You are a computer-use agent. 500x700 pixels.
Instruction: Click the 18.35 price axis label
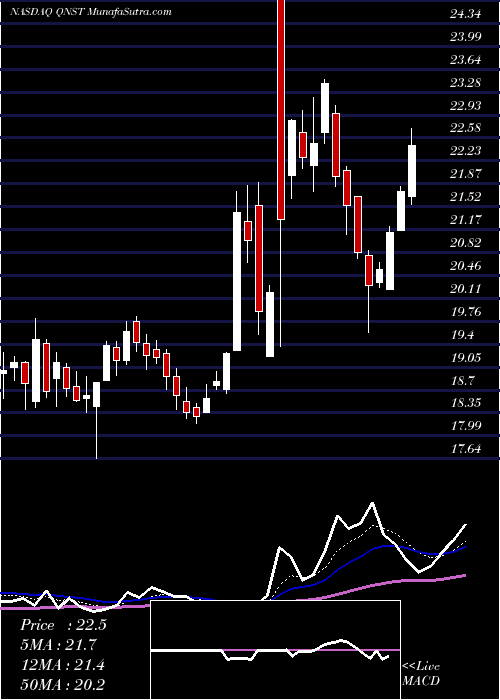click(466, 404)
